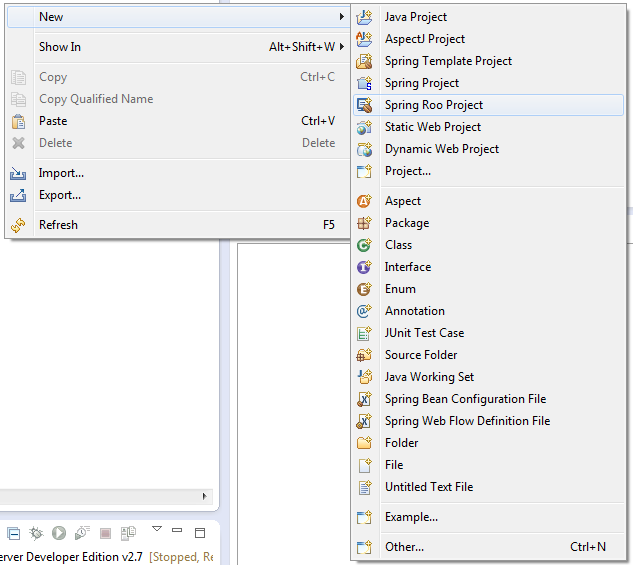Select Class in New submenu

point(488,245)
